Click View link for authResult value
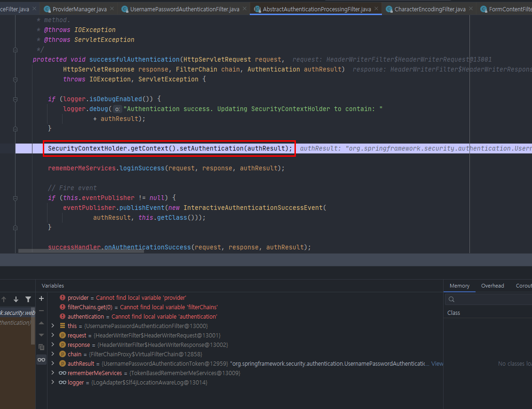Screen dimensions: 532x409 pyautogui.click(x=437, y=364)
